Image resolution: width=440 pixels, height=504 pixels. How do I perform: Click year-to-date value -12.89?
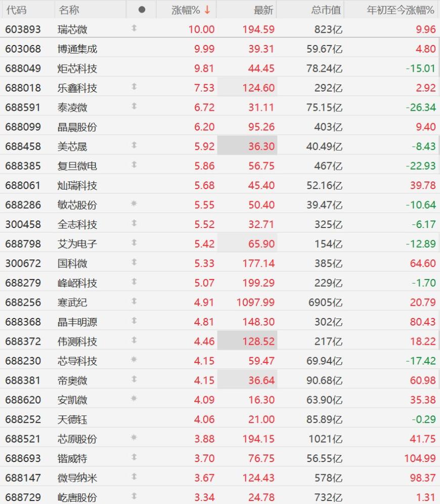421,244
